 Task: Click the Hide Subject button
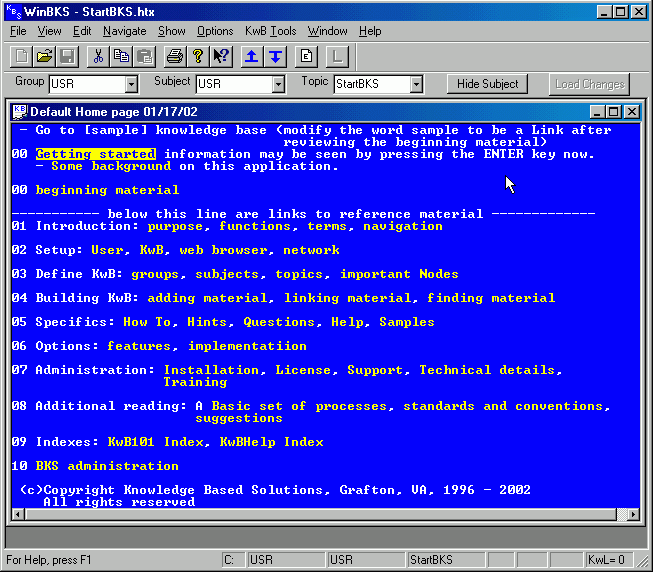pos(487,84)
